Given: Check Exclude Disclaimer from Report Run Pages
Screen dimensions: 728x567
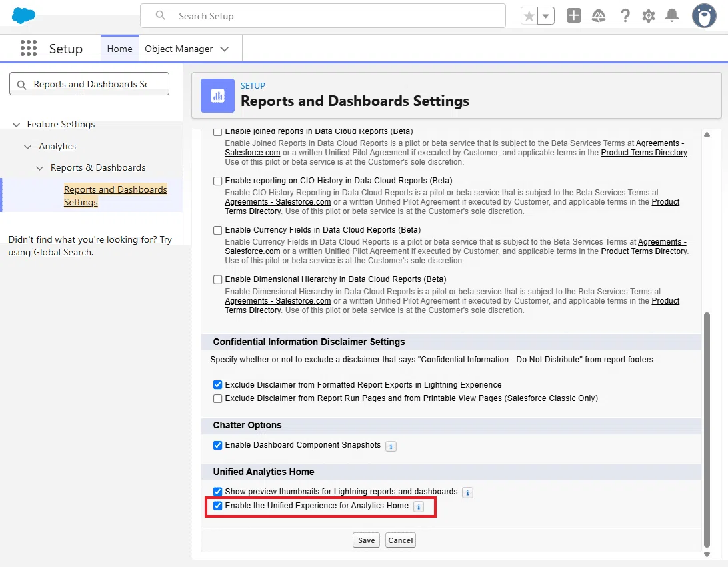Looking at the screenshot, I should pos(217,398).
